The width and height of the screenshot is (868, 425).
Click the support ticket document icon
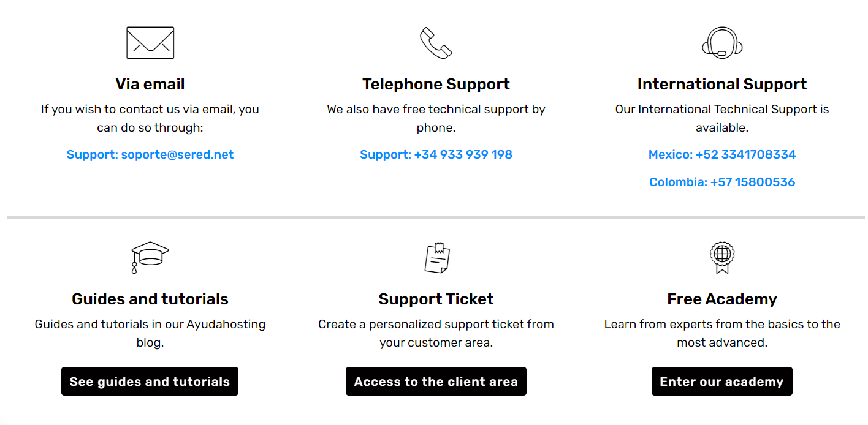click(437, 257)
